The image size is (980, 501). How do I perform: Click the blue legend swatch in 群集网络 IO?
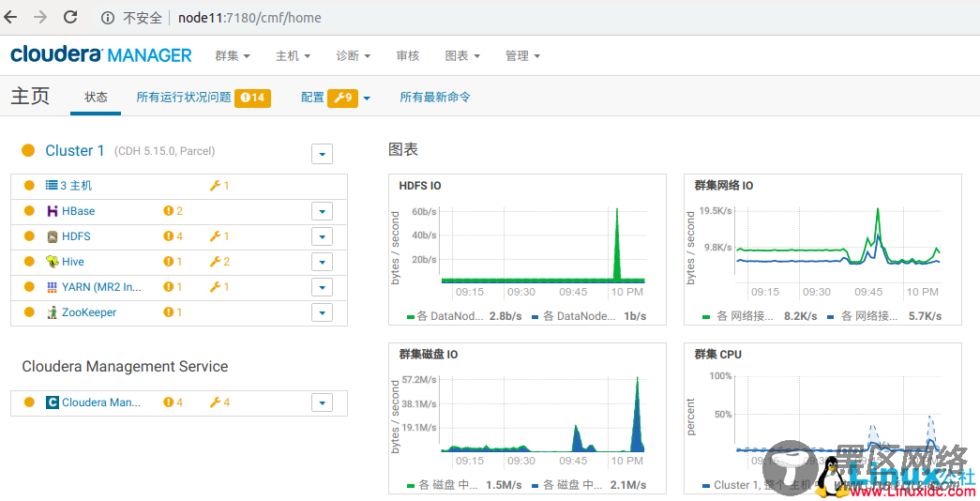click(x=830, y=317)
